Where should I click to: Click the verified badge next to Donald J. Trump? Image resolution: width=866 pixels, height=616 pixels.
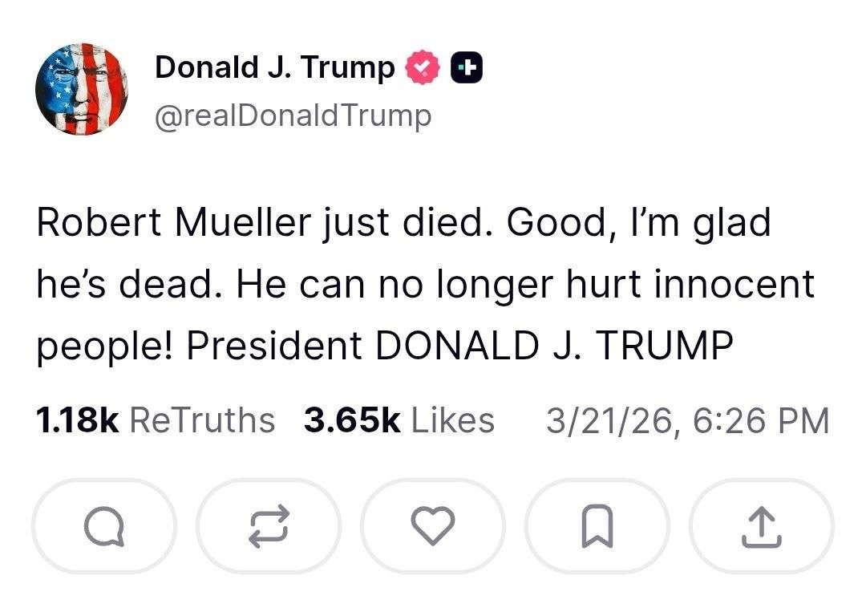pyautogui.click(x=423, y=67)
